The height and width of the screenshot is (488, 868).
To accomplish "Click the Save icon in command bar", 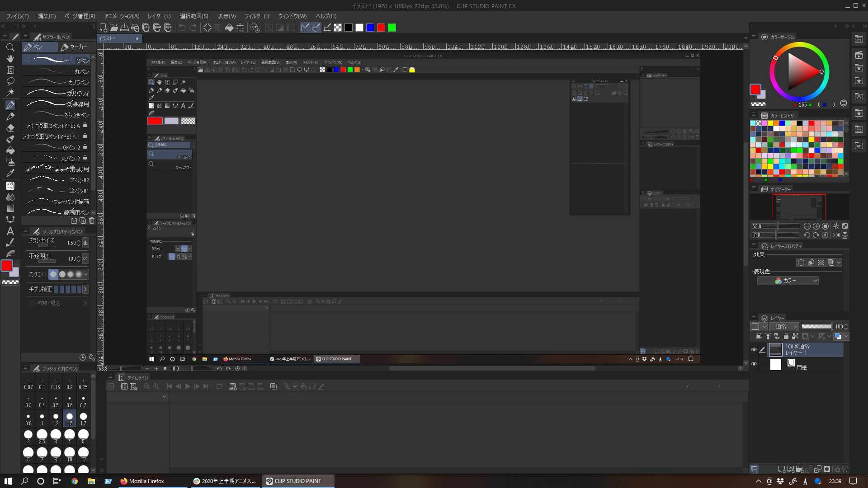I will pos(124,28).
